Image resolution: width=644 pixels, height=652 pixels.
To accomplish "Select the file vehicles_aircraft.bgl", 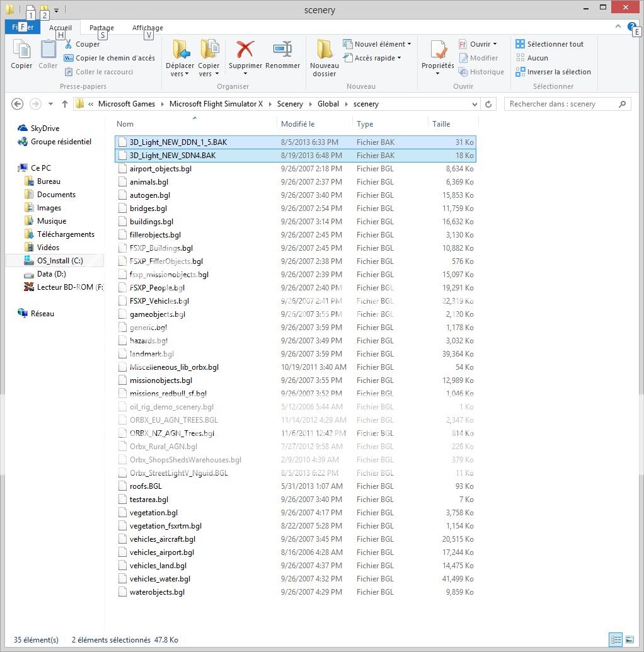I will (296, 539).
